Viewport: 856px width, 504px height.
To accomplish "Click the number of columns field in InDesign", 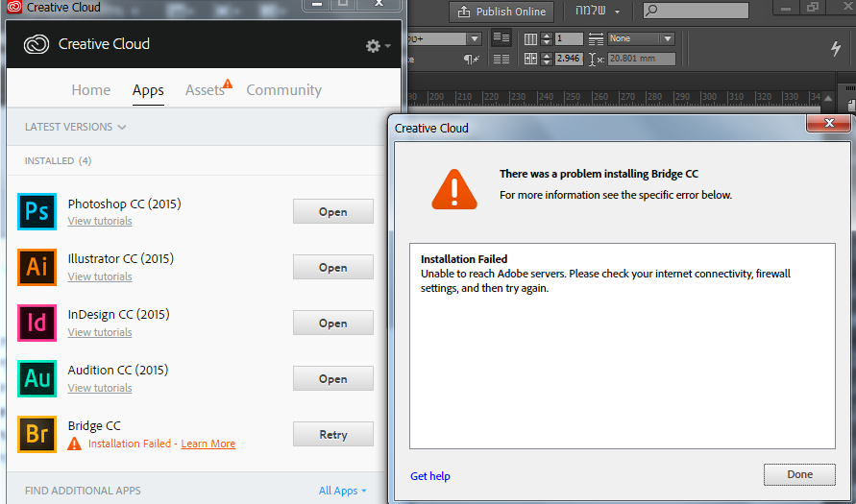I will 569,38.
